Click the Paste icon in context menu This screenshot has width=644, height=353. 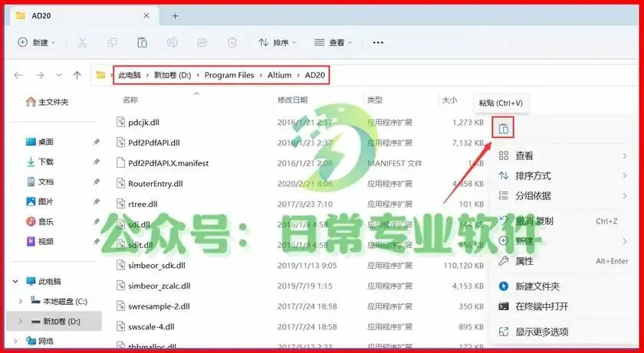click(503, 129)
